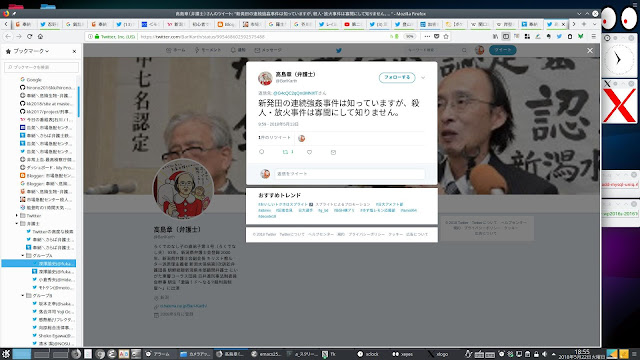This screenshot has height=360, width=640.
Task: Open the profile website link
Action: coord(183,306)
